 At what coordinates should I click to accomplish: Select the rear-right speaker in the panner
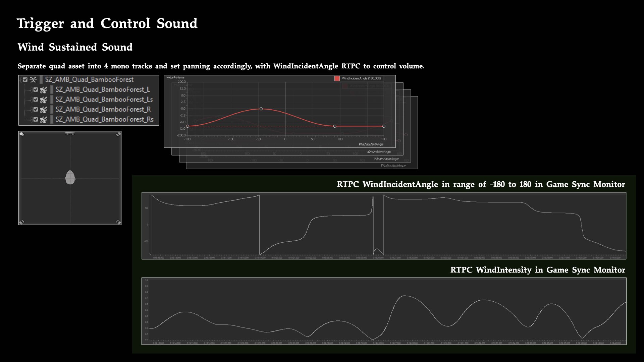click(x=118, y=222)
